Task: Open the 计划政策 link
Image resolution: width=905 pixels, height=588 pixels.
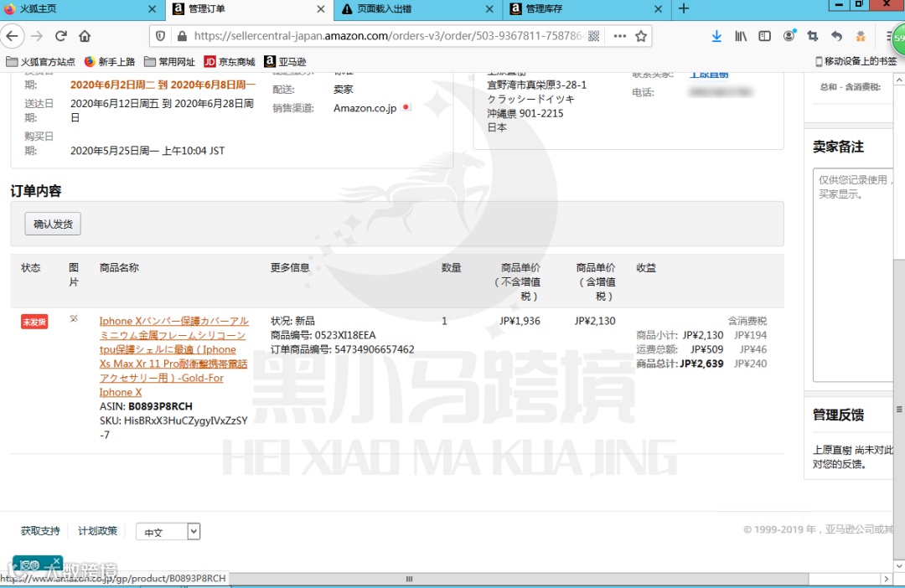Action: pyautogui.click(x=97, y=531)
